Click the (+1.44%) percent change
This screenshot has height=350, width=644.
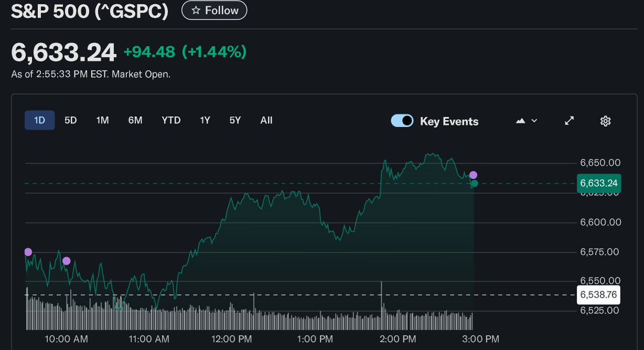click(214, 52)
